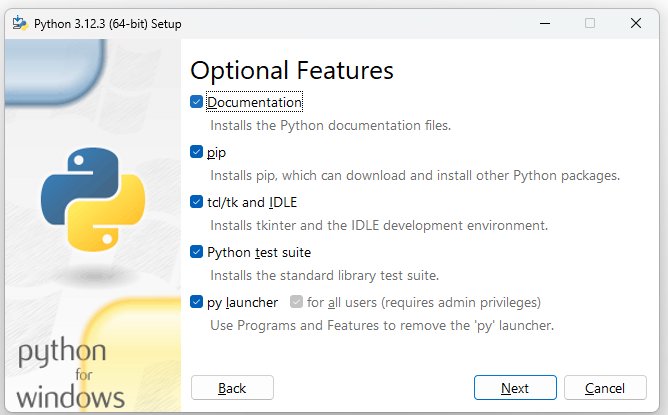Uncheck the Documentation checkbox
Image resolution: width=668 pixels, height=415 pixels.
tap(197, 102)
